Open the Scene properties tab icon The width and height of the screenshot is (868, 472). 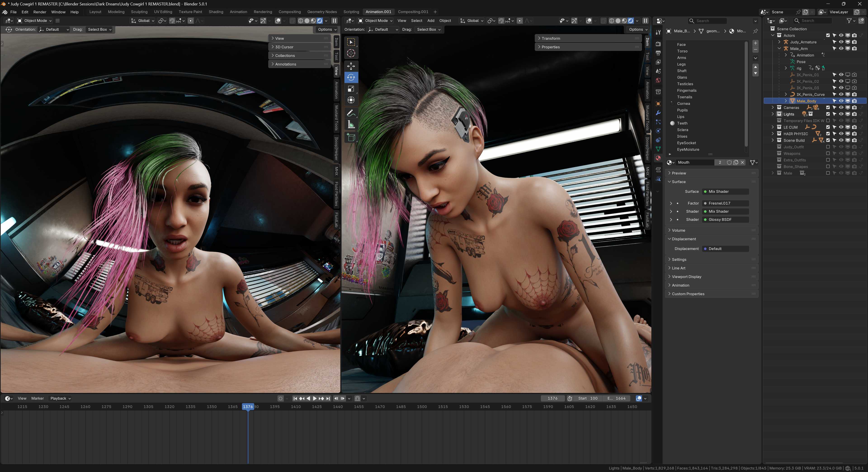(658, 71)
